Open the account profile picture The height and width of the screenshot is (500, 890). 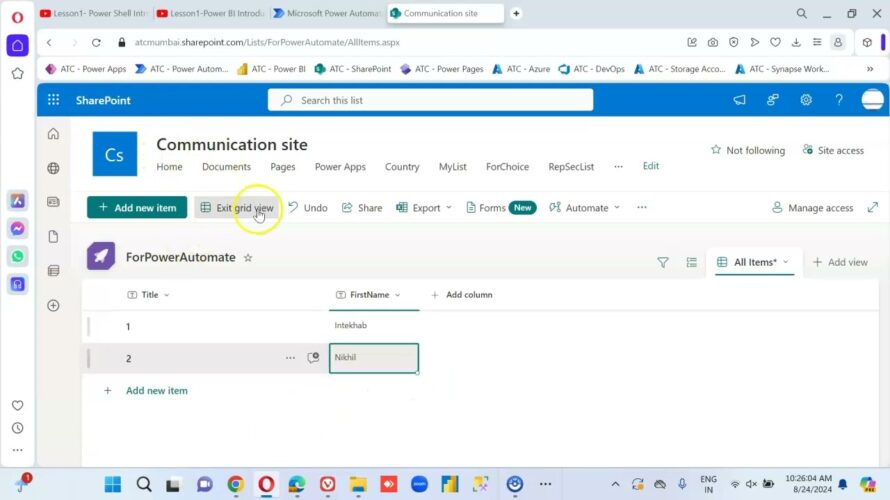click(872, 100)
